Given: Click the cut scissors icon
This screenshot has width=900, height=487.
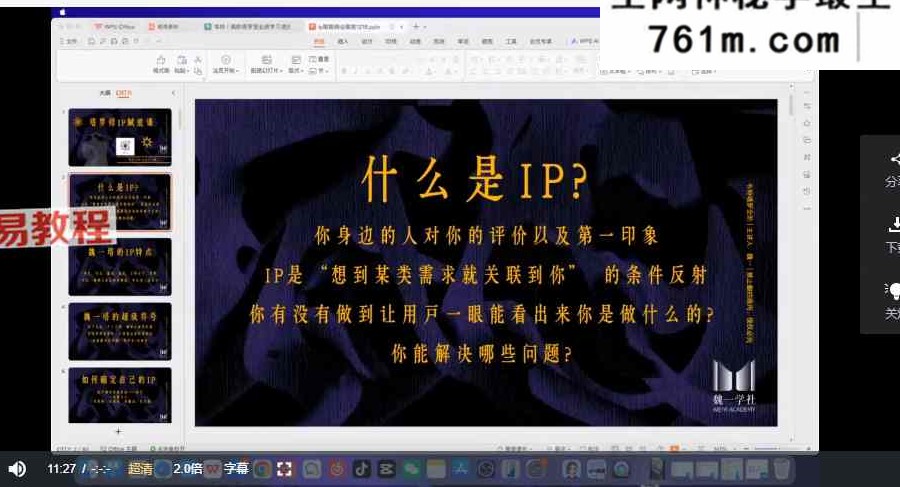Looking at the screenshot, I should [x=198, y=59].
